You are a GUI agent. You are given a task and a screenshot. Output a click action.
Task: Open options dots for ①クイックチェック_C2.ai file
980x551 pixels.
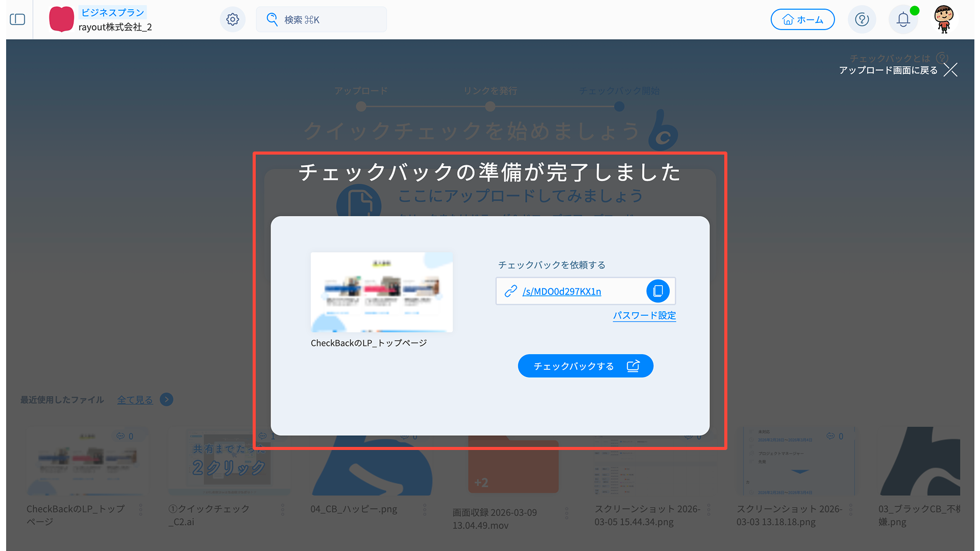click(283, 509)
